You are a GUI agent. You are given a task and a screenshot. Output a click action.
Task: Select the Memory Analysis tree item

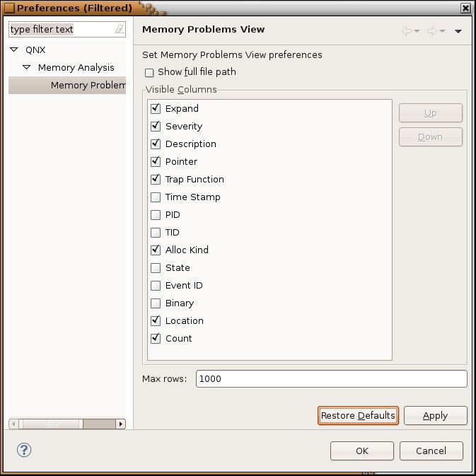76,68
